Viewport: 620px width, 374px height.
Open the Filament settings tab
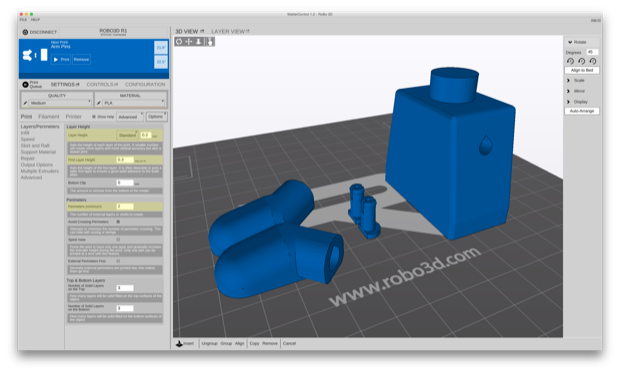[x=49, y=117]
